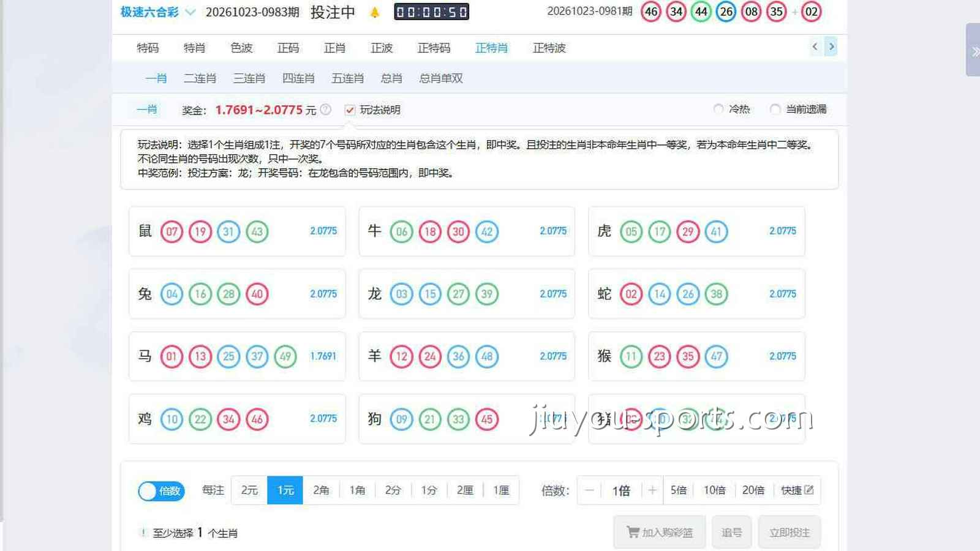The height and width of the screenshot is (551, 980).
Task: Click the bell notification icon
Action: click(375, 12)
